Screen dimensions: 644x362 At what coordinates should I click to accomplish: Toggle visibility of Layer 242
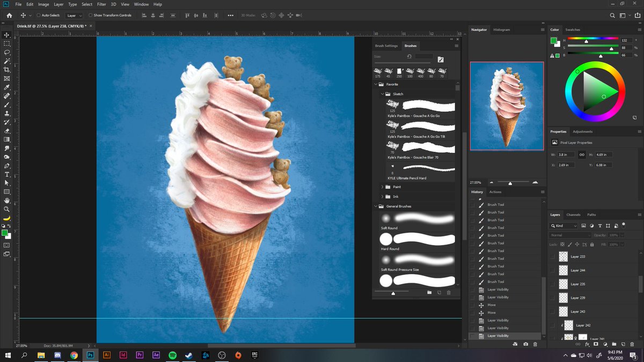553,325
